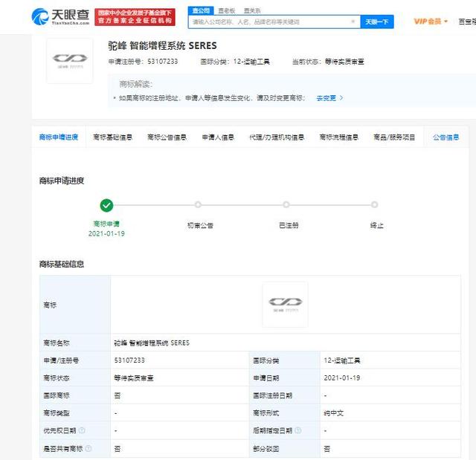Viewport: 476px width, 460px height.
Task: Click the 初审公告 progress step marker
Action: tap(198, 204)
